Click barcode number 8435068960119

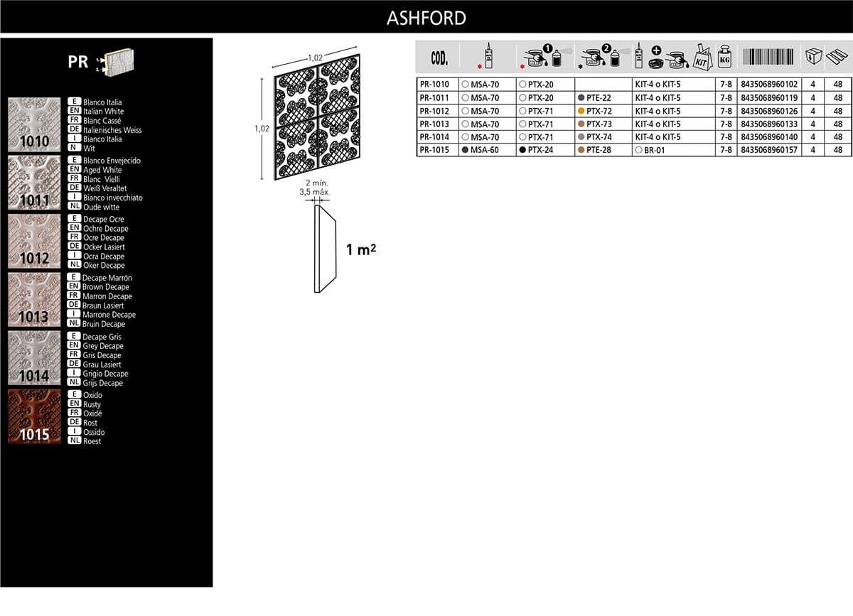769,98
